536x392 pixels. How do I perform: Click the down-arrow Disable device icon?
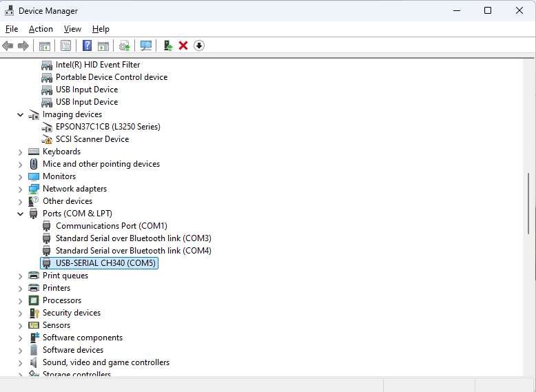[199, 45]
